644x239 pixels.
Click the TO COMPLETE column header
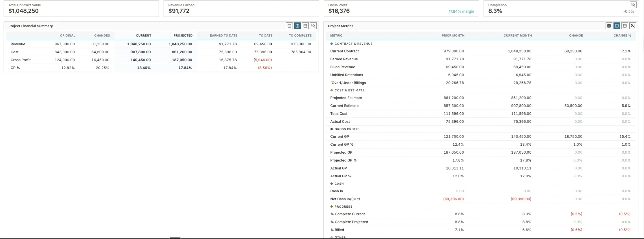[300, 35]
